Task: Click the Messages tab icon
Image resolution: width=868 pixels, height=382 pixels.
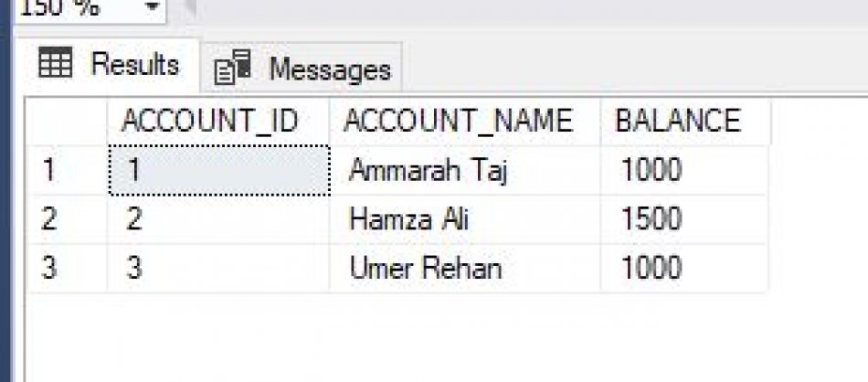Action: (x=232, y=67)
